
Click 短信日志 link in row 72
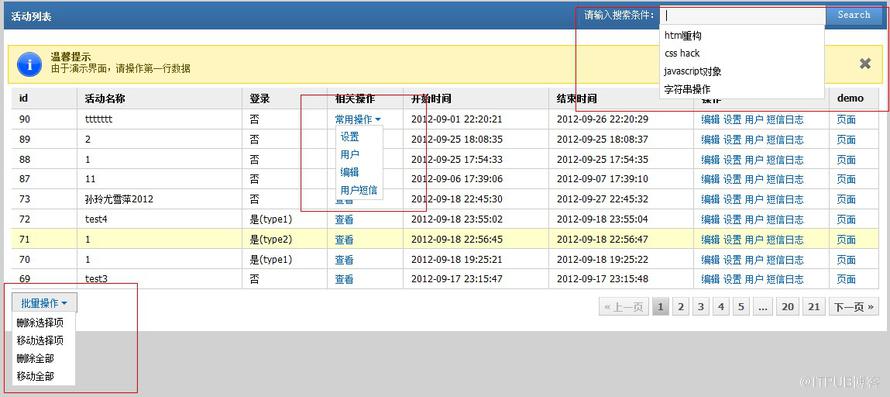point(785,219)
